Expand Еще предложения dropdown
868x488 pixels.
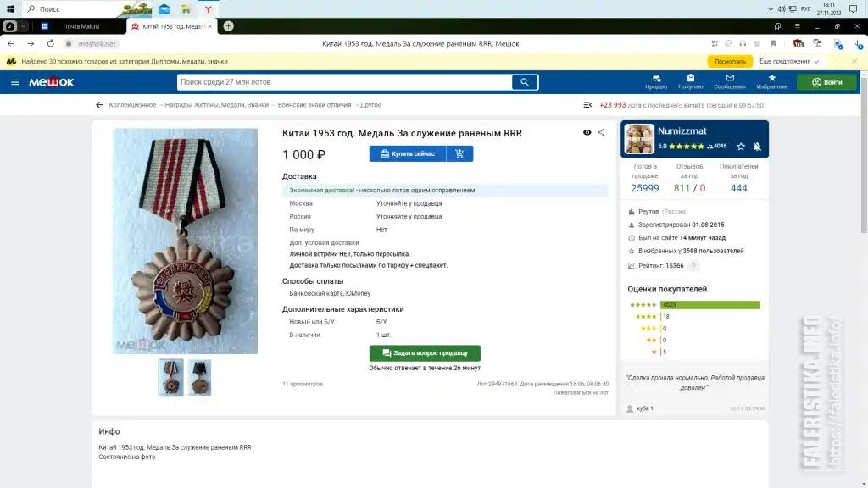tap(789, 61)
